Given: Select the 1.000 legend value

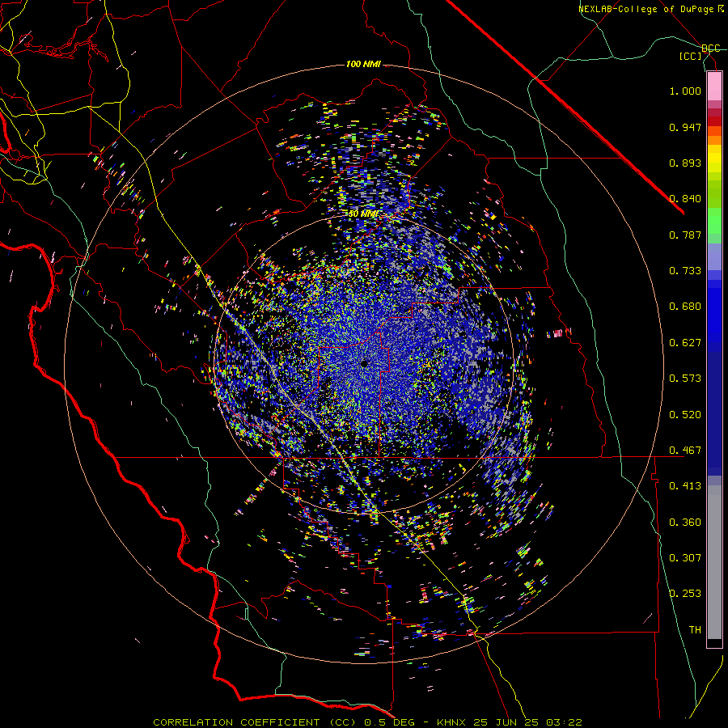Looking at the screenshot, I should pos(685,91).
